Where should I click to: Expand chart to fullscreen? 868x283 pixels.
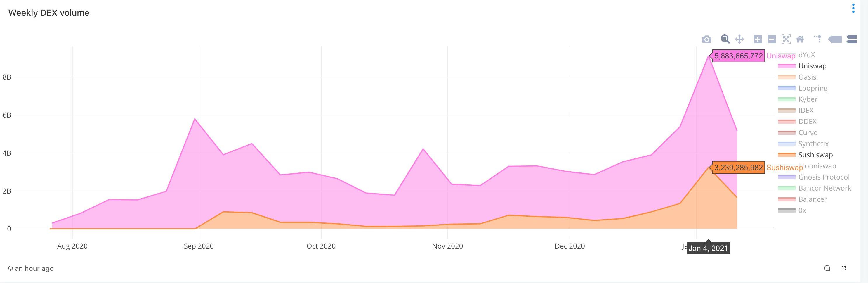tap(844, 268)
